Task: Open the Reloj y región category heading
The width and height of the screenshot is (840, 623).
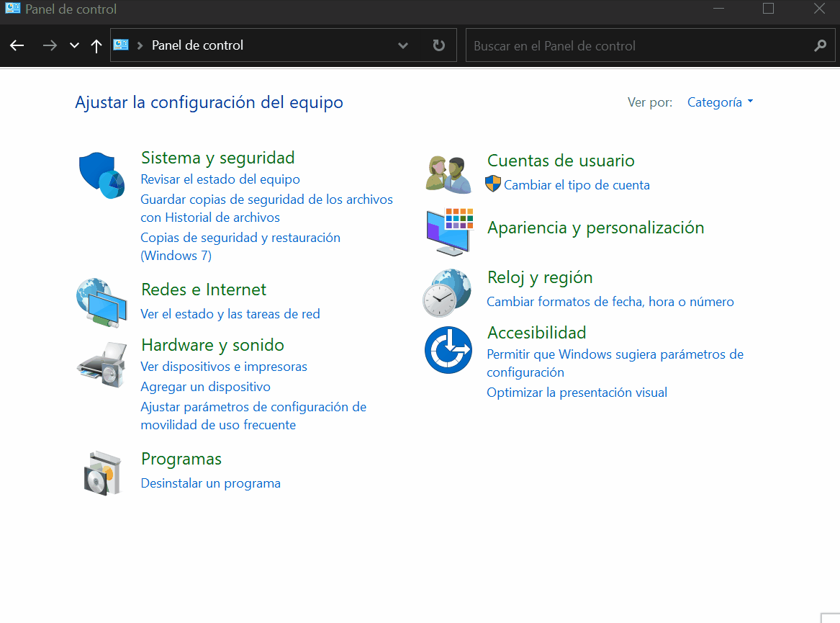Action: click(540, 277)
